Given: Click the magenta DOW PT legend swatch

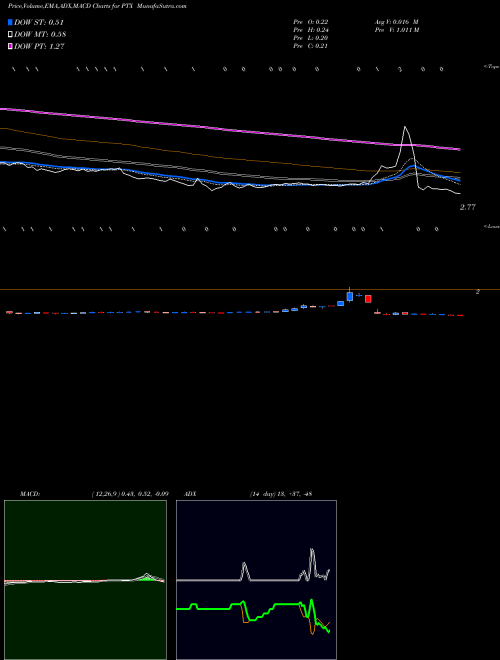Looking at the screenshot, I should pyautogui.click(x=11, y=46).
